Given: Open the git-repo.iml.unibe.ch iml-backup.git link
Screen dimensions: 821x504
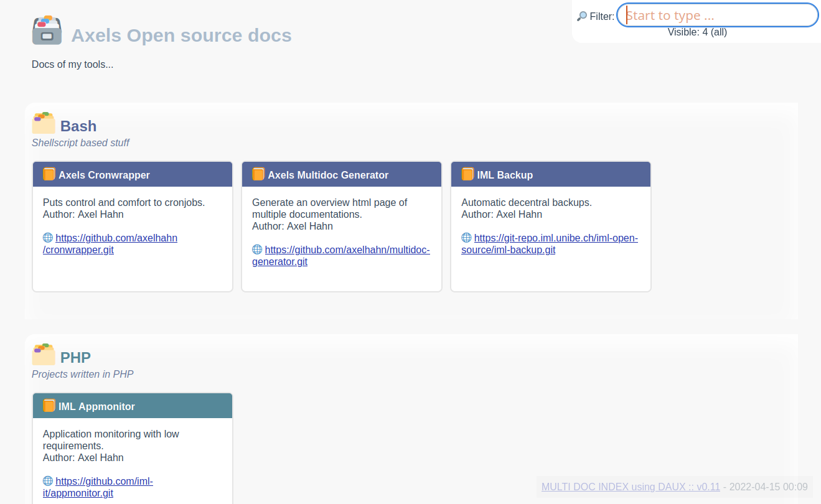Looking at the screenshot, I should coord(550,244).
